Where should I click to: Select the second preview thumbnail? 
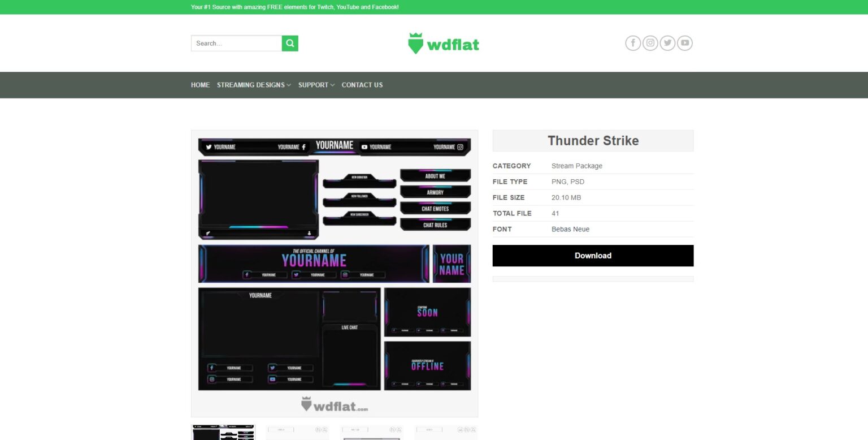[x=297, y=433]
